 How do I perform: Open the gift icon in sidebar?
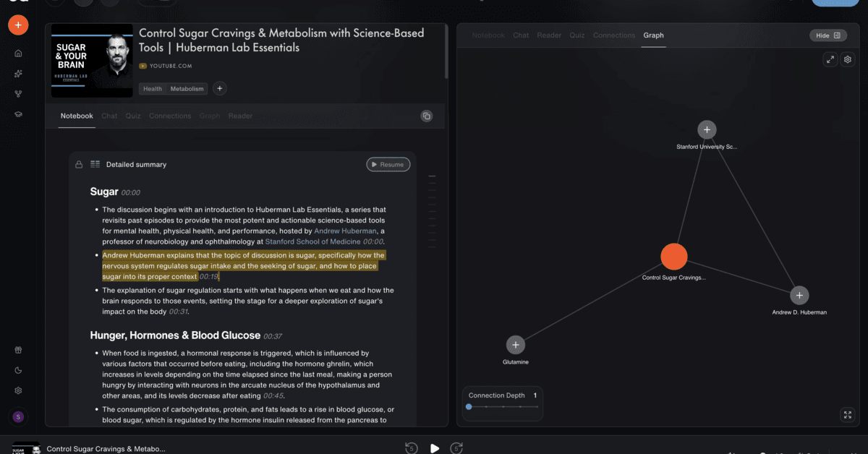click(x=18, y=351)
